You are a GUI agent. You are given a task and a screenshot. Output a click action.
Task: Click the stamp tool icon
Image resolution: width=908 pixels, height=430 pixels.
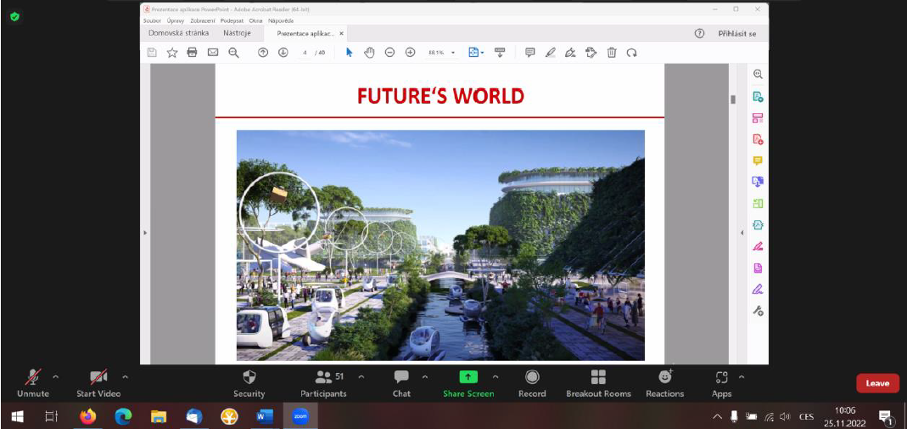(591, 53)
